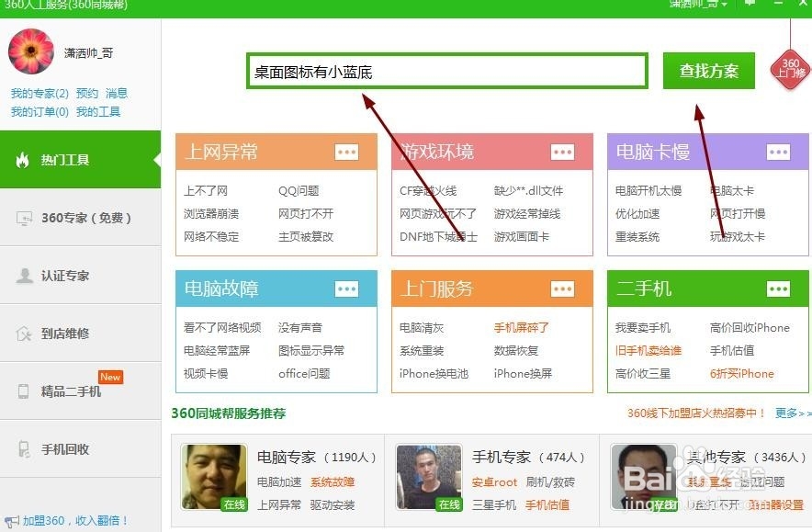This screenshot has width=812, height=532.
Task: Click the 安卓root tag under 手机专家
Action: click(494, 482)
